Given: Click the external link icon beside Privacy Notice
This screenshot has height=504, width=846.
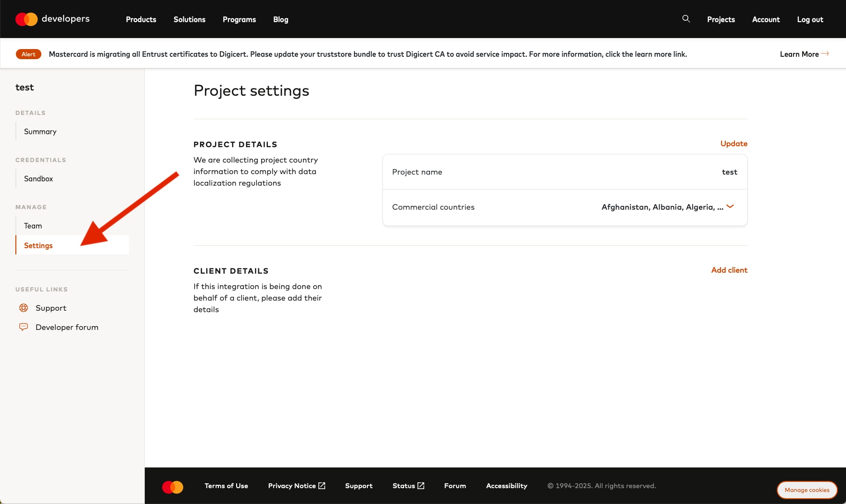Looking at the screenshot, I should tap(322, 486).
